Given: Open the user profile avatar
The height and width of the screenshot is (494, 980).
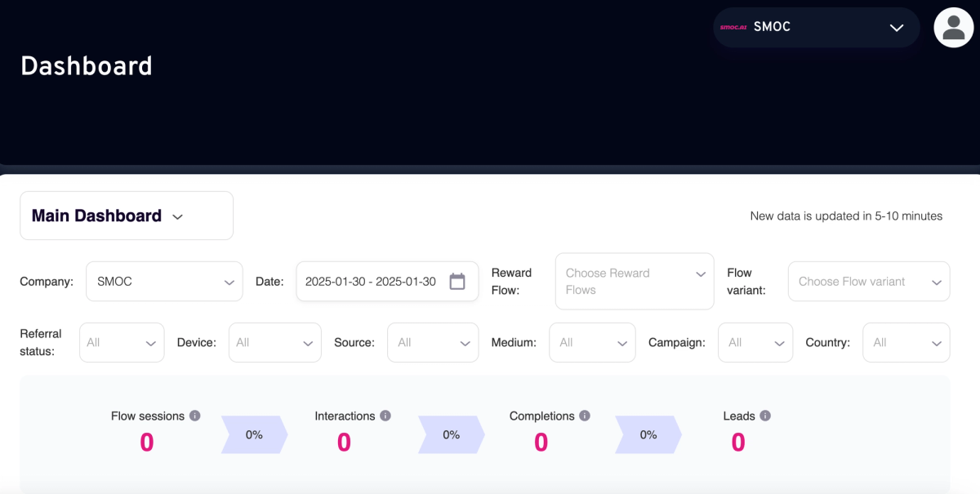Looking at the screenshot, I should (x=954, y=27).
